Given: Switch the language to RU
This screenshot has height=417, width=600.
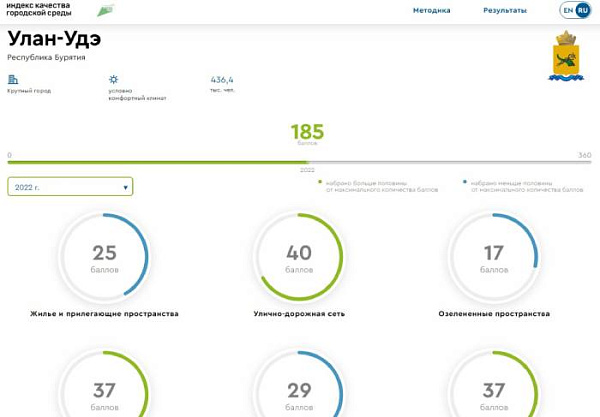Looking at the screenshot, I should pyautogui.click(x=583, y=10).
